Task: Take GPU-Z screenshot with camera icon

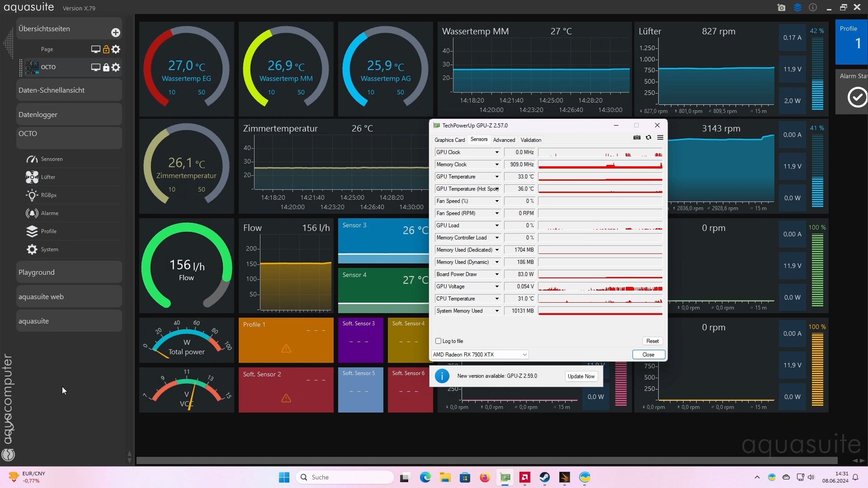Action: tap(637, 137)
